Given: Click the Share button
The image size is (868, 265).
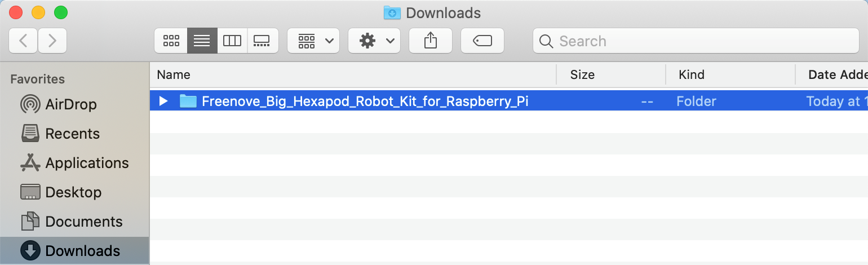Looking at the screenshot, I should 431,41.
